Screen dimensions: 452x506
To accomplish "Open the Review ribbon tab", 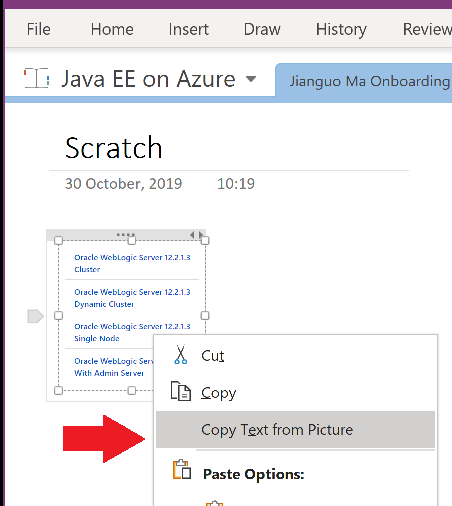I will (x=427, y=29).
